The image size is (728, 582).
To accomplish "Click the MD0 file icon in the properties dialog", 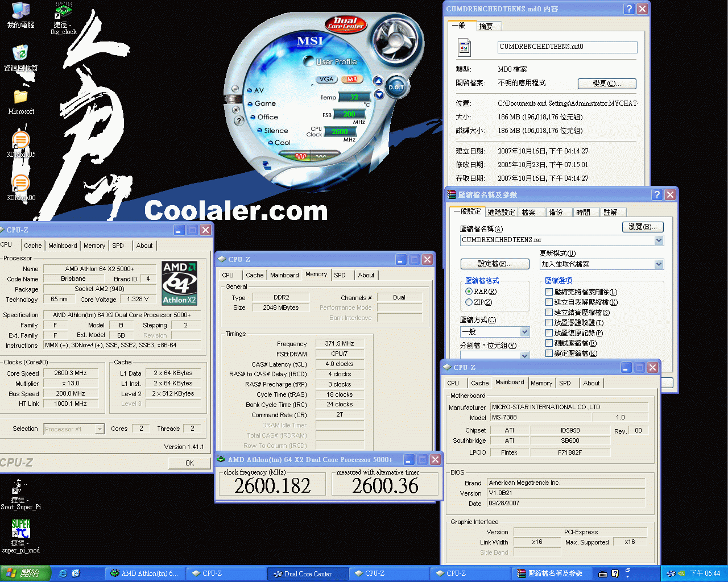I will coord(465,48).
